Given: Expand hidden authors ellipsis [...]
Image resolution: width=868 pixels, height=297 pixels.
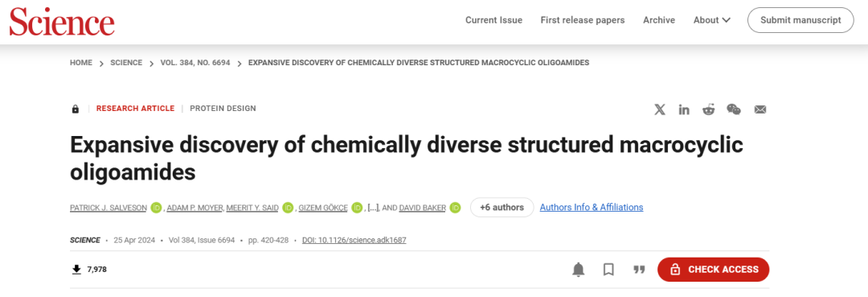Looking at the screenshot, I should click(373, 208).
